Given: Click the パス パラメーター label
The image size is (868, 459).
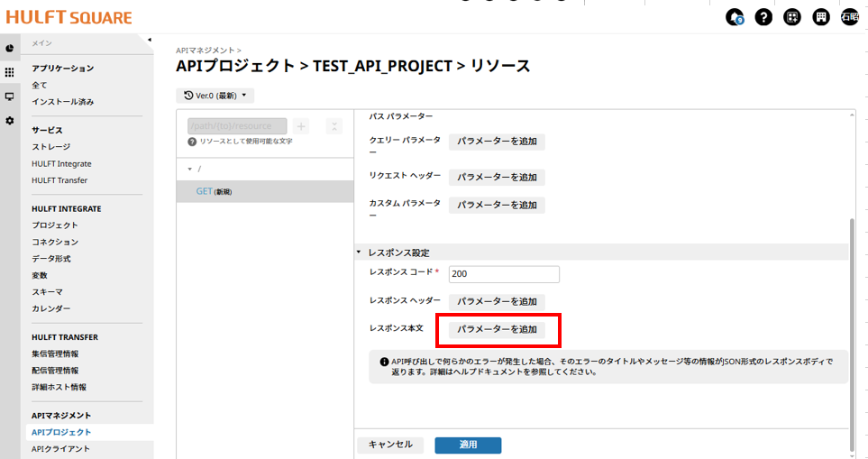Looking at the screenshot, I should coord(401,117).
